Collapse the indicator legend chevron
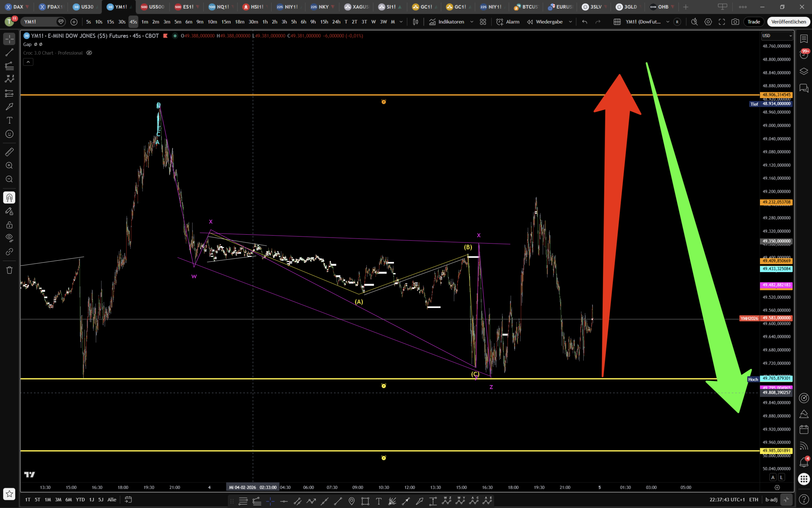Image resolution: width=812 pixels, height=508 pixels. 28,62
